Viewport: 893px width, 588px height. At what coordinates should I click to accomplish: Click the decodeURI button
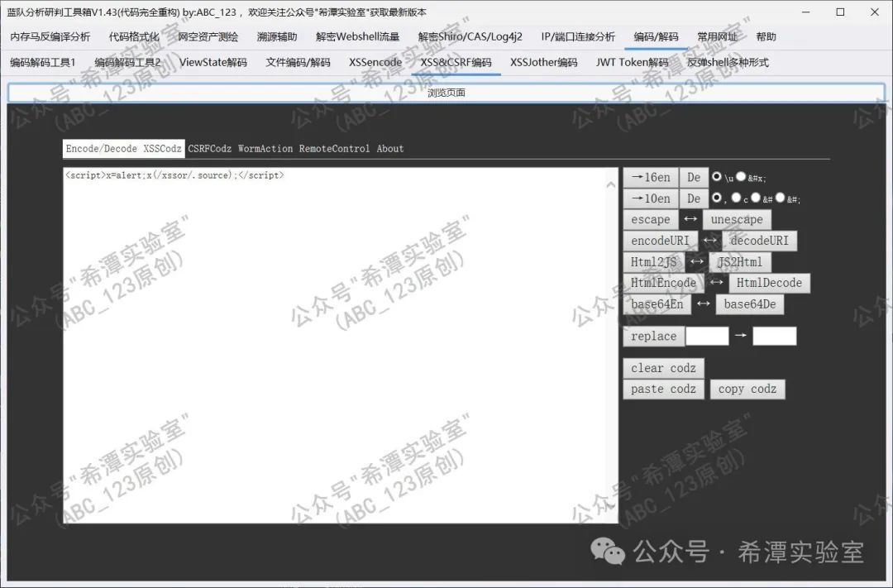(x=760, y=241)
